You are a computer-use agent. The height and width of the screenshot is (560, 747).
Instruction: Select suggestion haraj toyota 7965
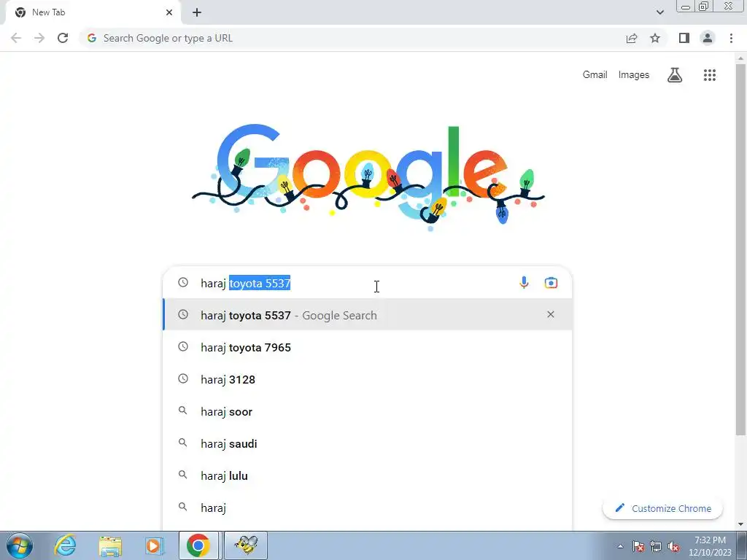coord(368,347)
